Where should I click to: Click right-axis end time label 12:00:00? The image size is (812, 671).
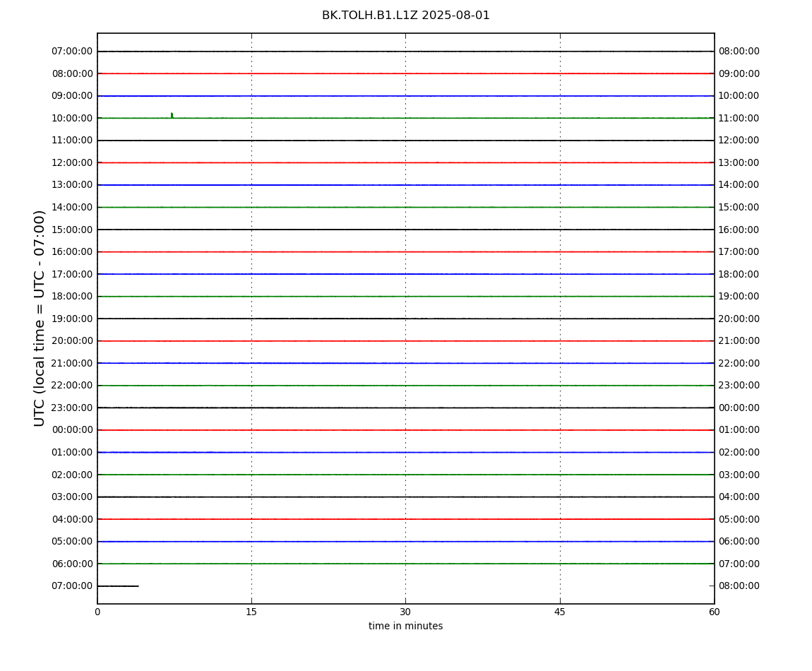click(x=739, y=141)
